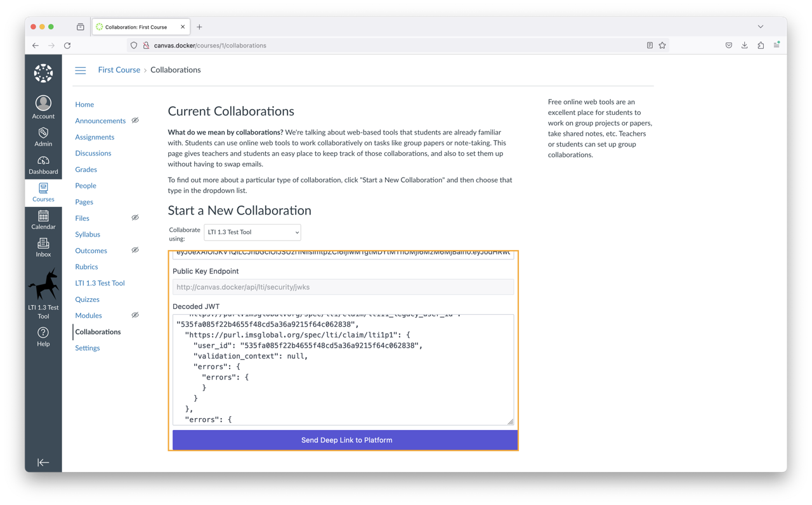812x505 pixels.
Task: Switch to the Collaborations navigation item
Action: 98,331
